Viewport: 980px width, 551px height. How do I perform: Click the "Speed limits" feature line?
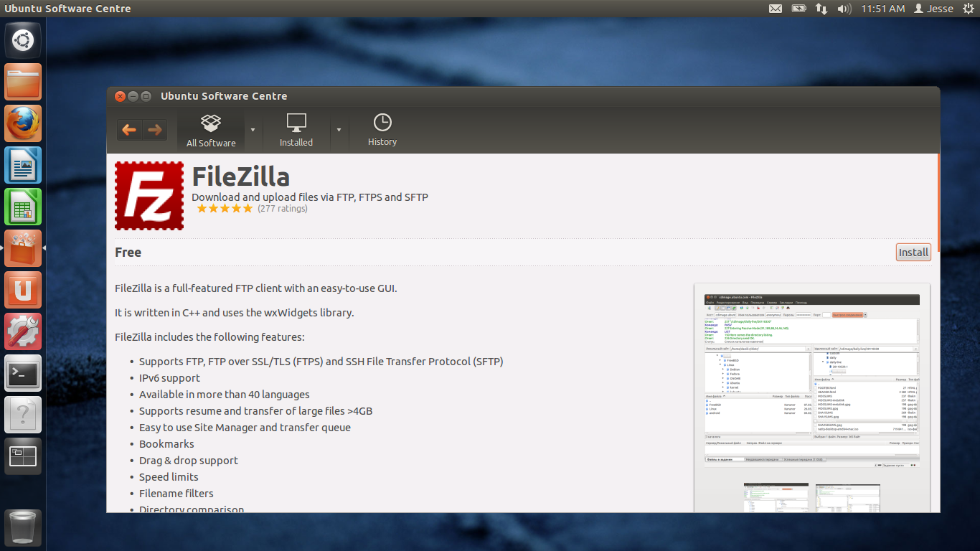(169, 477)
